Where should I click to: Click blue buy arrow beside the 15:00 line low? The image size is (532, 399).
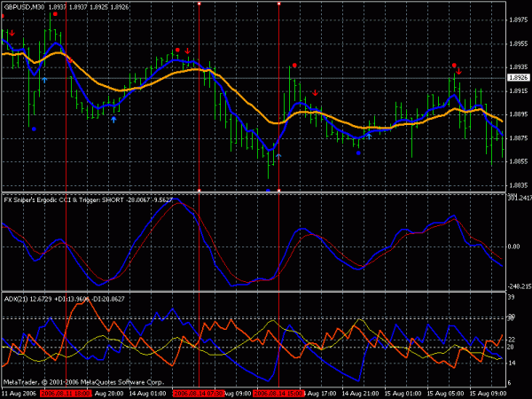[x=278, y=156]
